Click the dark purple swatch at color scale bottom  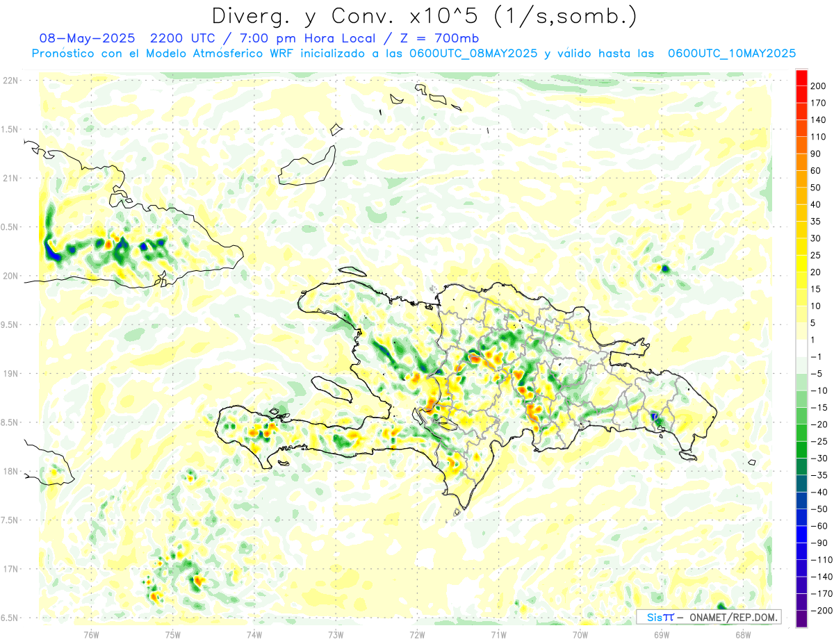point(801,618)
